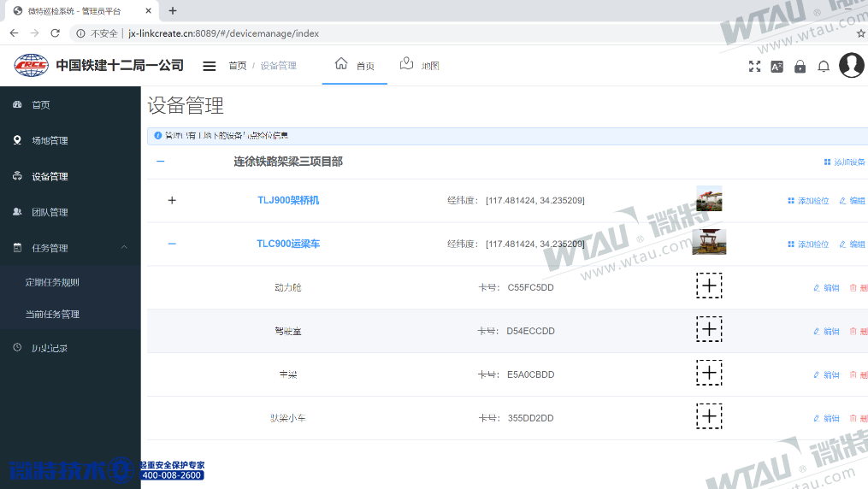Viewport: 868px width, 489px height.
Task: Click the lock screen icon
Action: (800, 66)
